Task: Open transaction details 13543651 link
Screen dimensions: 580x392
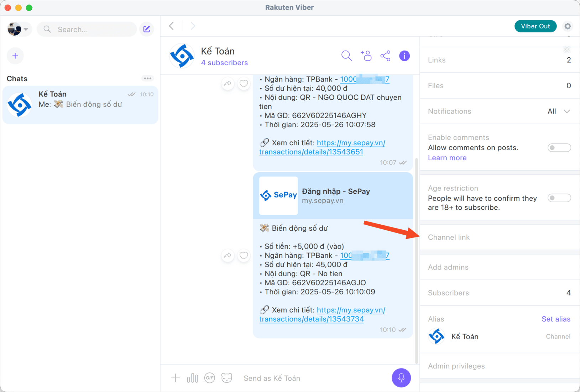Action: tap(322, 147)
